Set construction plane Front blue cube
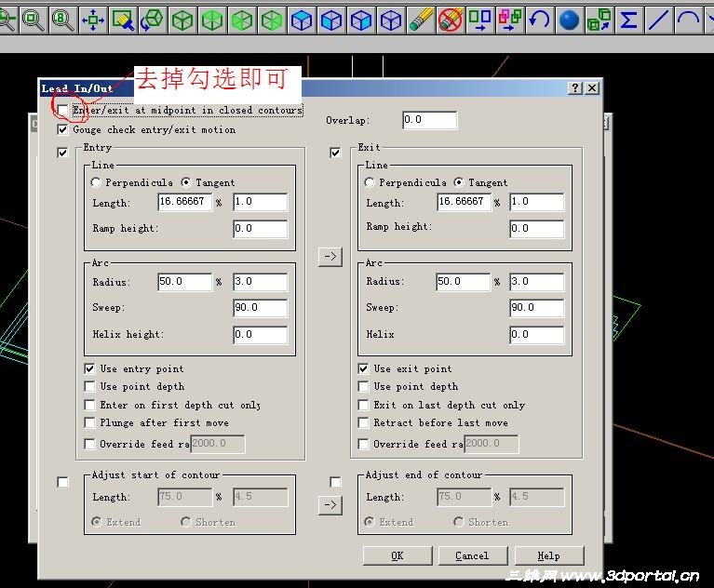 tap(331, 20)
